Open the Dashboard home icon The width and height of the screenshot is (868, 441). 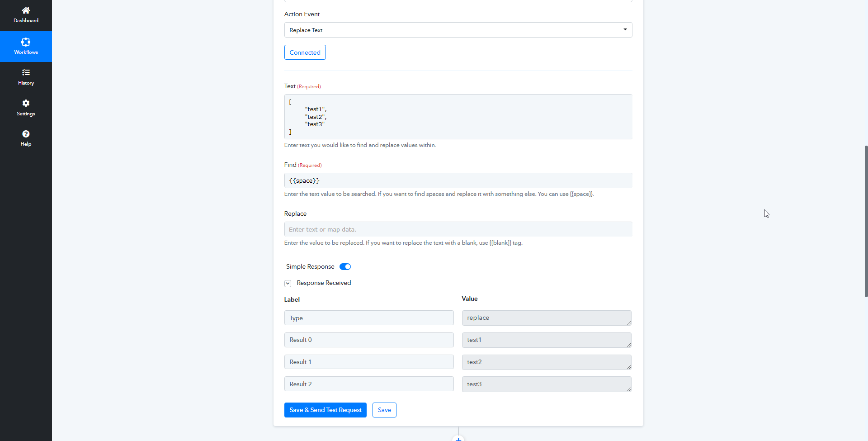(26, 10)
